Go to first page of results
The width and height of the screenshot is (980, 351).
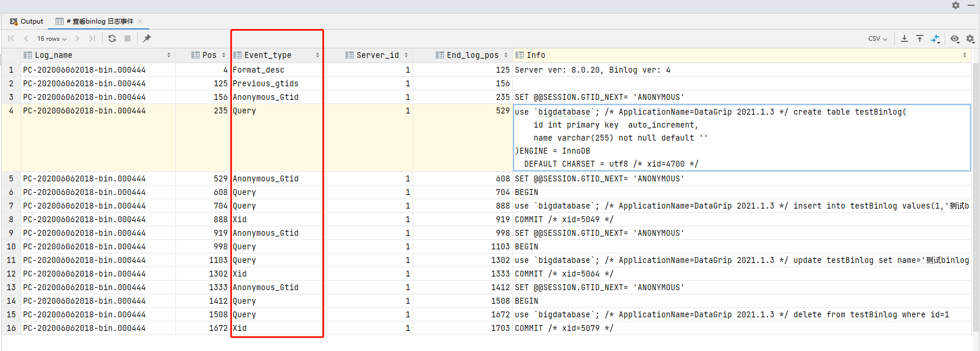point(11,38)
